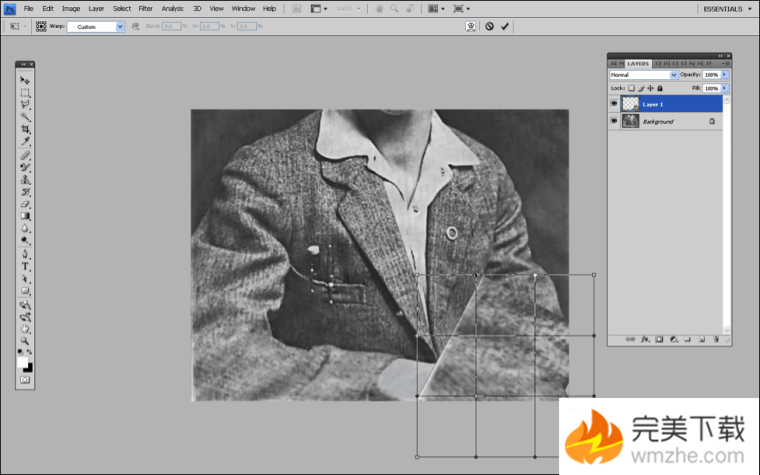Image resolution: width=760 pixels, height=475 pixels.
Task: Hide Layer 1 visibility eye
Action: pyautogui.click(x=614, y=103)
